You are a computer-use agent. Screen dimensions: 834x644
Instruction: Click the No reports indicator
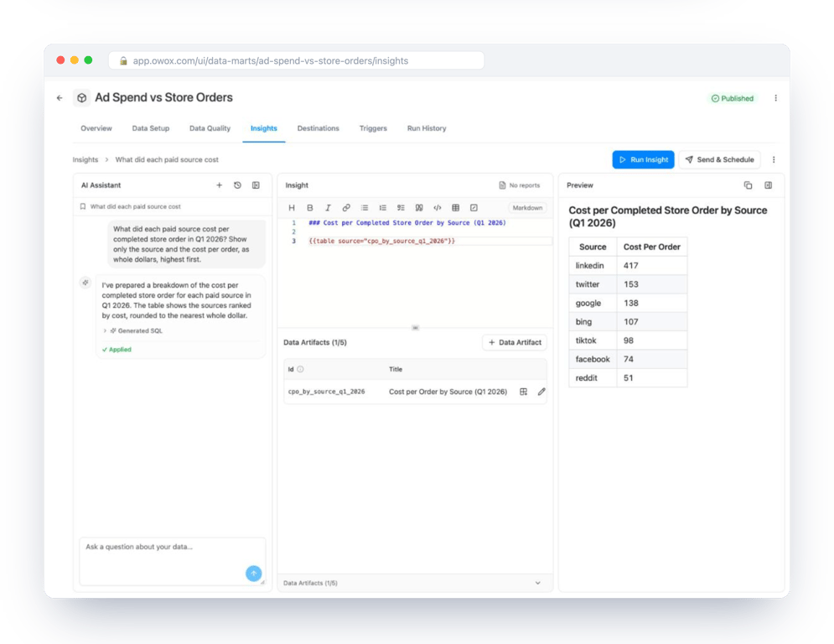[519, 185]
